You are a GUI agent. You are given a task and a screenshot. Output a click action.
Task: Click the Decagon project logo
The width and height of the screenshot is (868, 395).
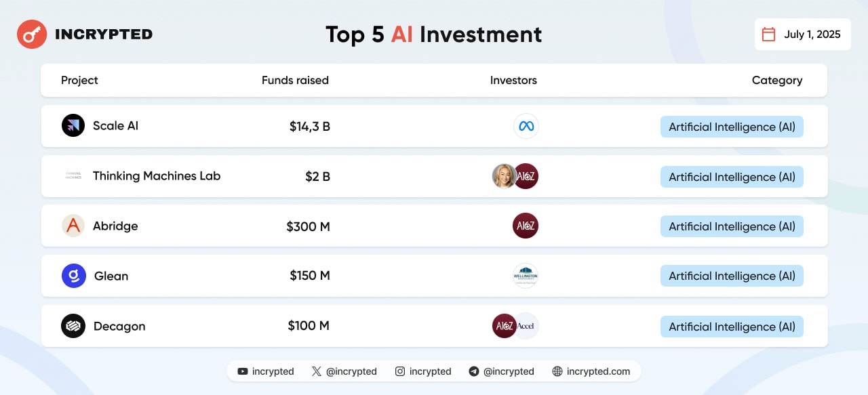tap(73, 326)
